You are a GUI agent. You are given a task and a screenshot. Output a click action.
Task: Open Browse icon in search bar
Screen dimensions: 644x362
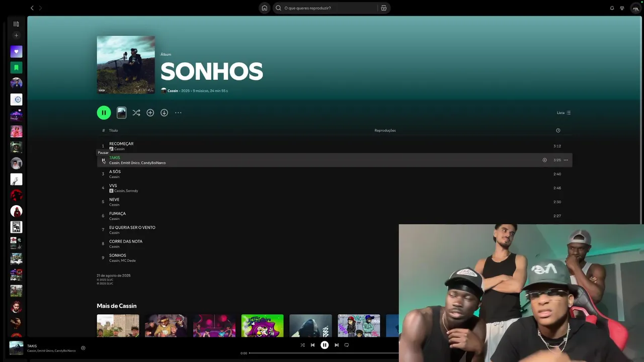tap(383, 8)
